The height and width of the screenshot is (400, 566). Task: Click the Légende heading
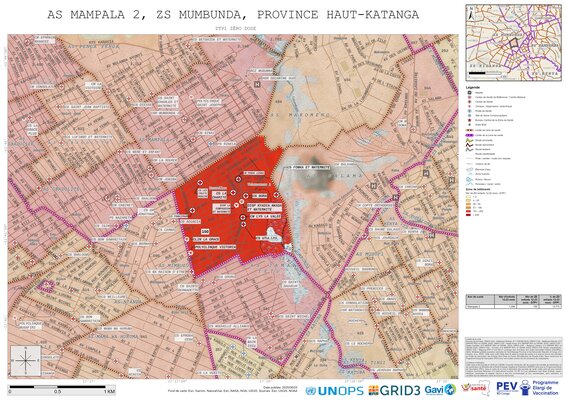click(x=473, y=87)
